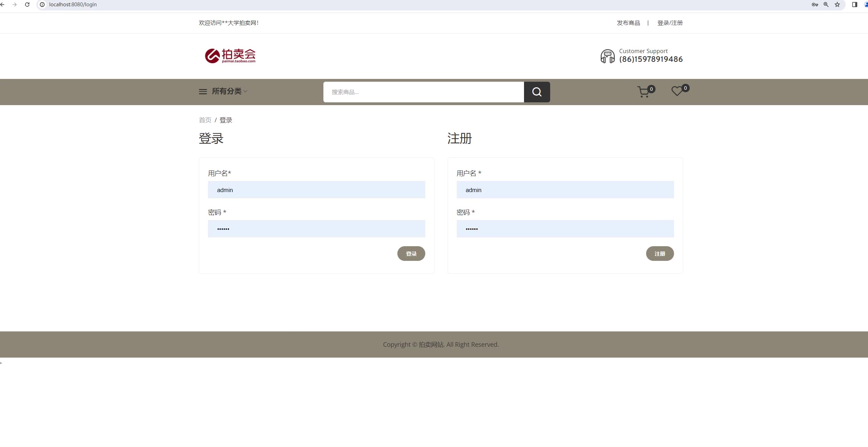Click the 登录 breadcrumb current page text
This screenshot has width=868, height=447.
[x=226, y=120]
